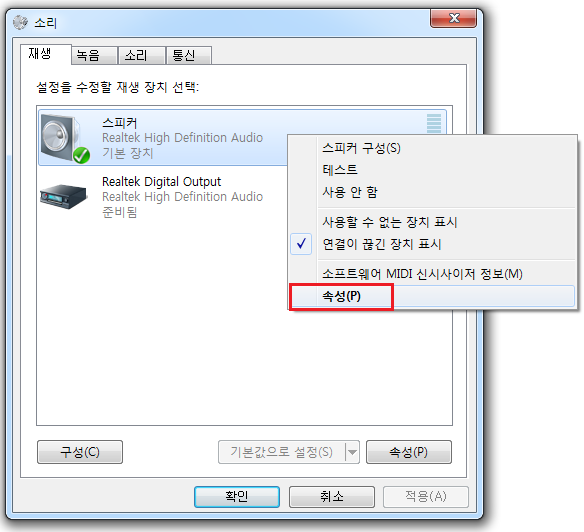This screenshot has width=584, height=532.
Task: Open 소프트웨어 MIDI 신시사이저 정보(M)
Action: [x=422, y=274]
